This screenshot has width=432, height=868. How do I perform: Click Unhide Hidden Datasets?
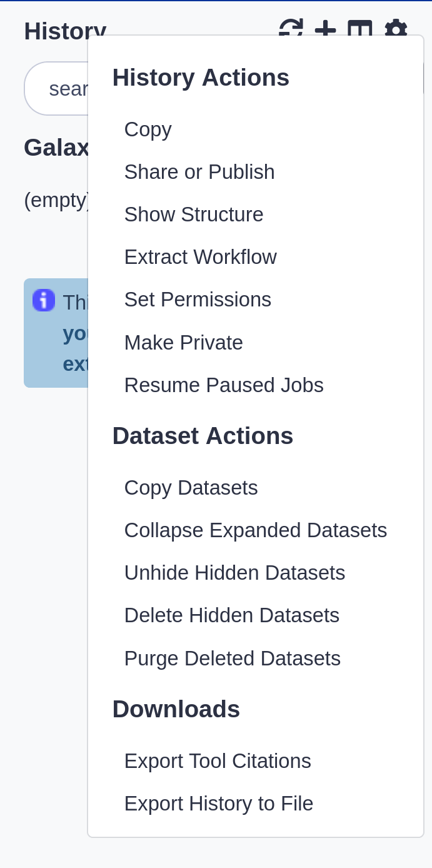(x=235, y=573)
